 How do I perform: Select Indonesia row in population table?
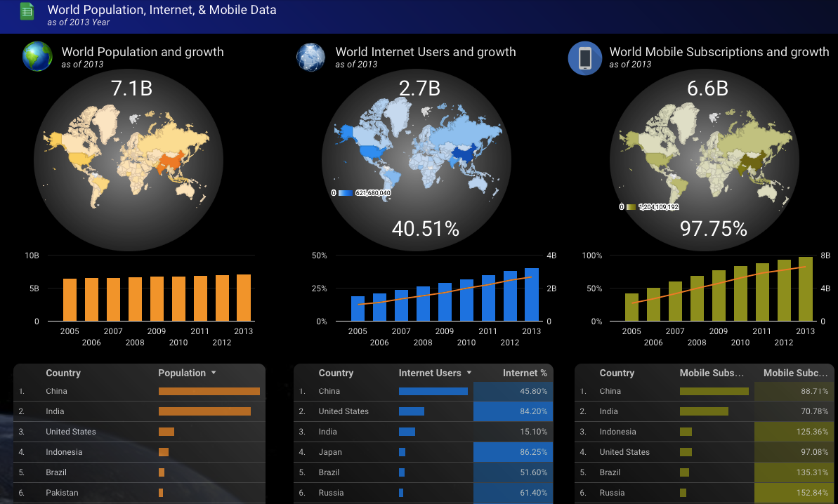[x=140, y=451]
